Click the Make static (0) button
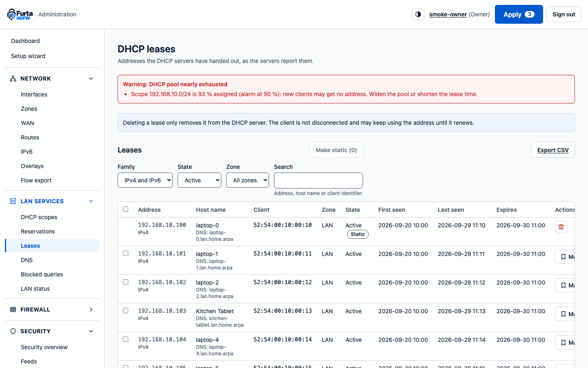 [336, 150]
